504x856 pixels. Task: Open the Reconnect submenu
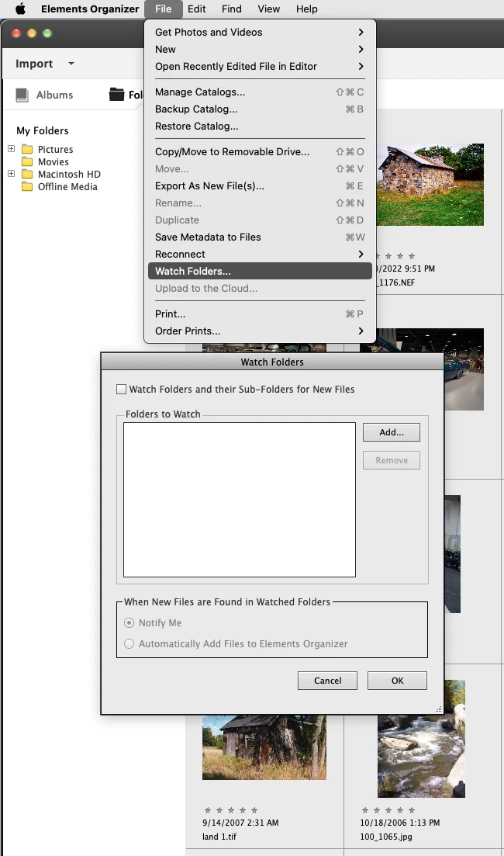click(x=260, y=254)
